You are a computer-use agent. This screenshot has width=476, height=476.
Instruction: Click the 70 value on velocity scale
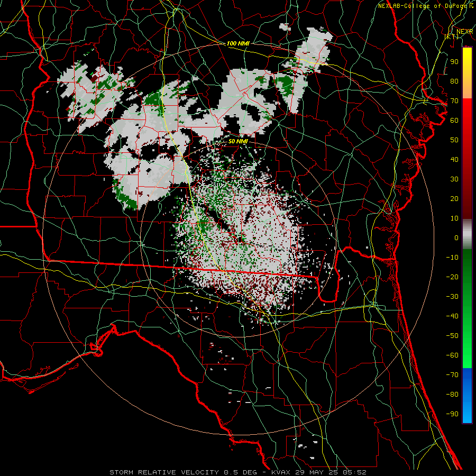point(454,101)
